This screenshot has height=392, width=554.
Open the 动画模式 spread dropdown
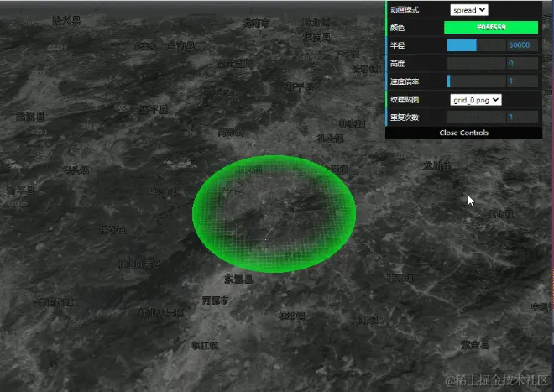coord(469,10)
